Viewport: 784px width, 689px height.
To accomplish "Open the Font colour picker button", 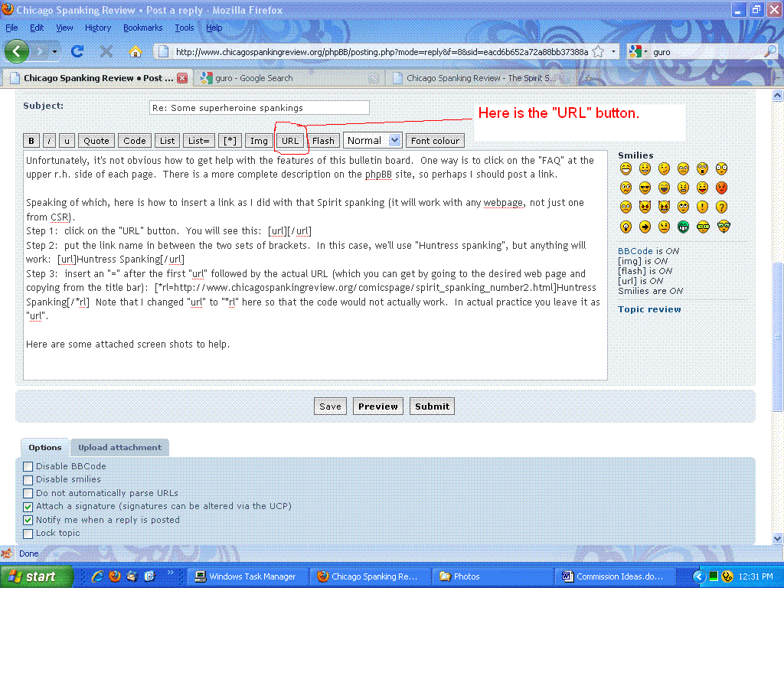I will (435, 141).
